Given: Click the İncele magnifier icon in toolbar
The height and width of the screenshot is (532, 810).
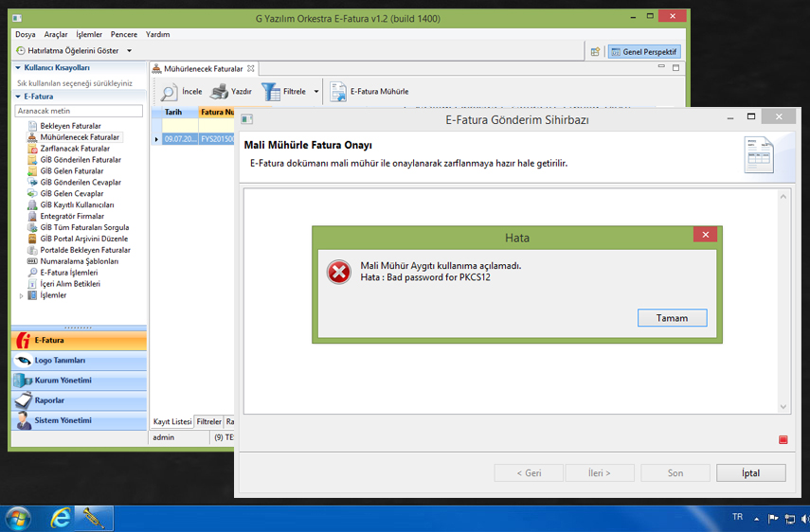Looking at the screenshot, I should coord(170,92).
